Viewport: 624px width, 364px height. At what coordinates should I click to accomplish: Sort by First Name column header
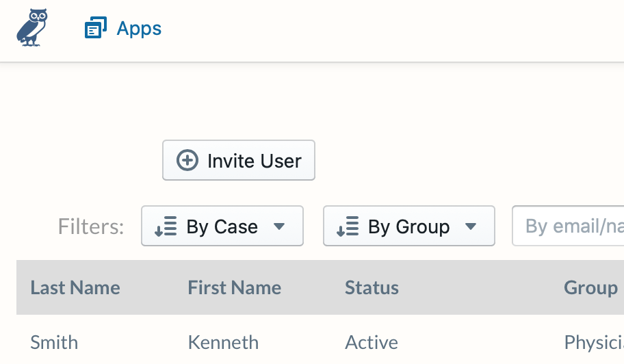click(235, 287)
